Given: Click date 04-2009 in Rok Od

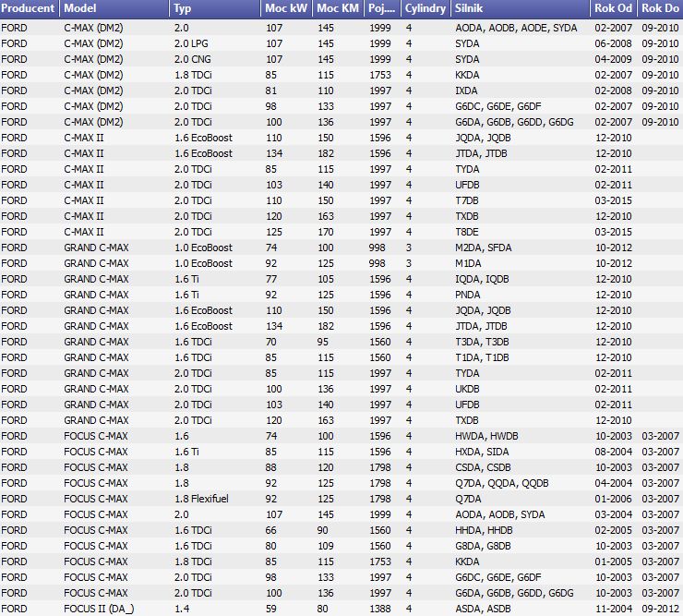Looking at the screenshot, I should (x=613, y=59).
